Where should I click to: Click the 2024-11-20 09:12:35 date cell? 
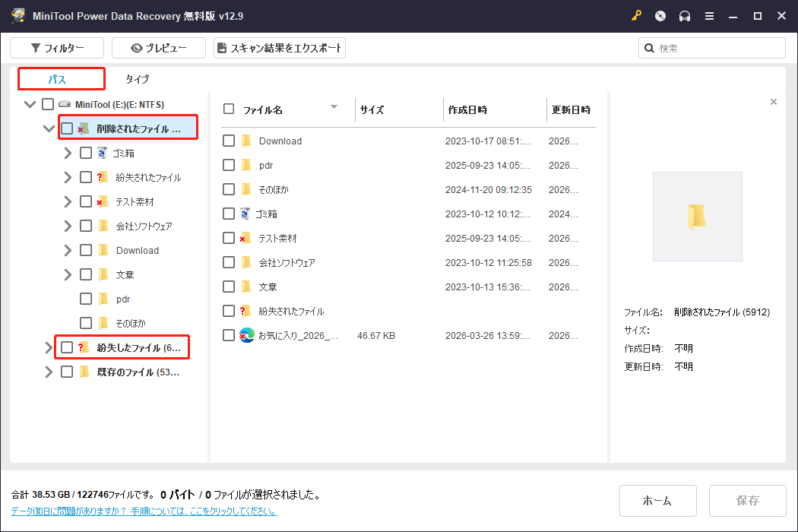pyautogui.click(x=488, y=189)
